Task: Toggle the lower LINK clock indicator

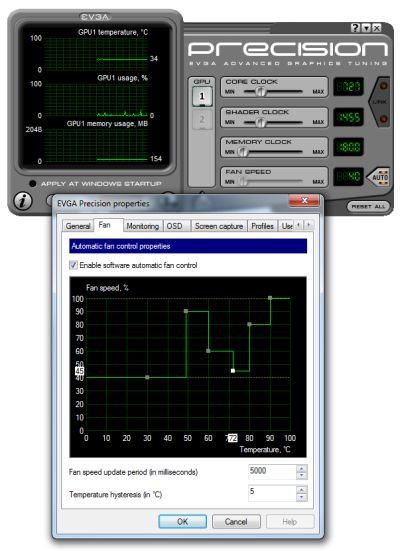Action: click(x=383, y=119)
